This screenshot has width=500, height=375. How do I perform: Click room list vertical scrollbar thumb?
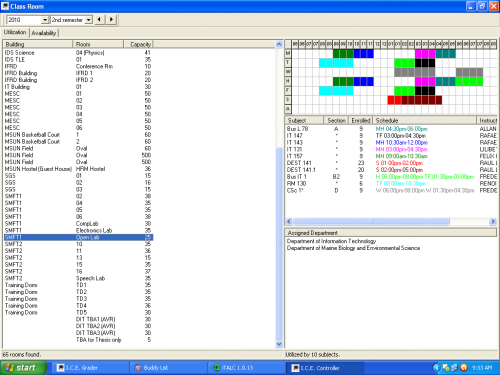click(x=279, y=243)
